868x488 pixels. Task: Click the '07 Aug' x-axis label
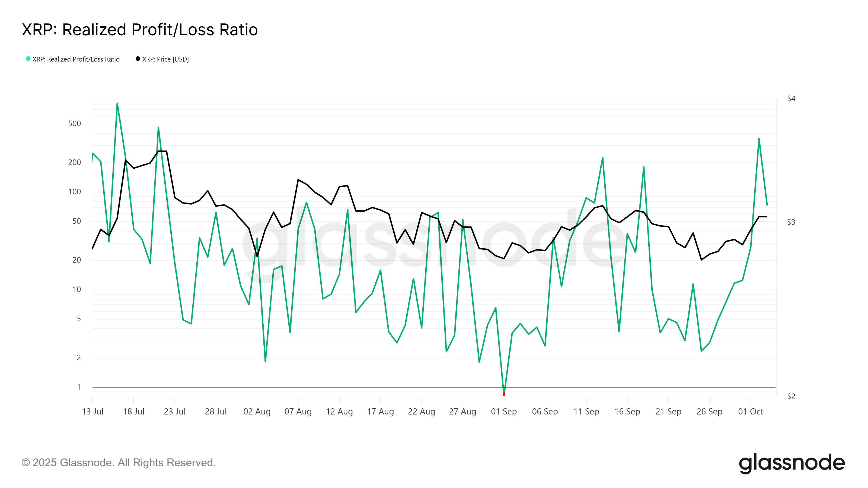(298, 412)
